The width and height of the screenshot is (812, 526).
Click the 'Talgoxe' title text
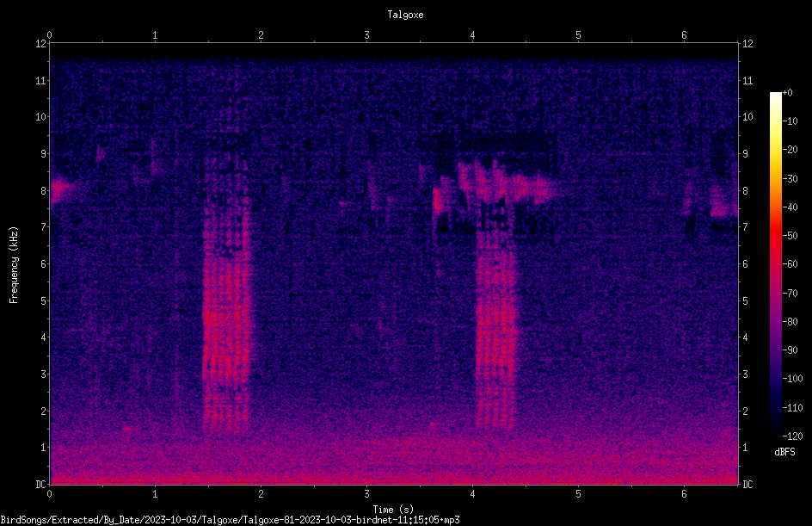tap(405, 15)
